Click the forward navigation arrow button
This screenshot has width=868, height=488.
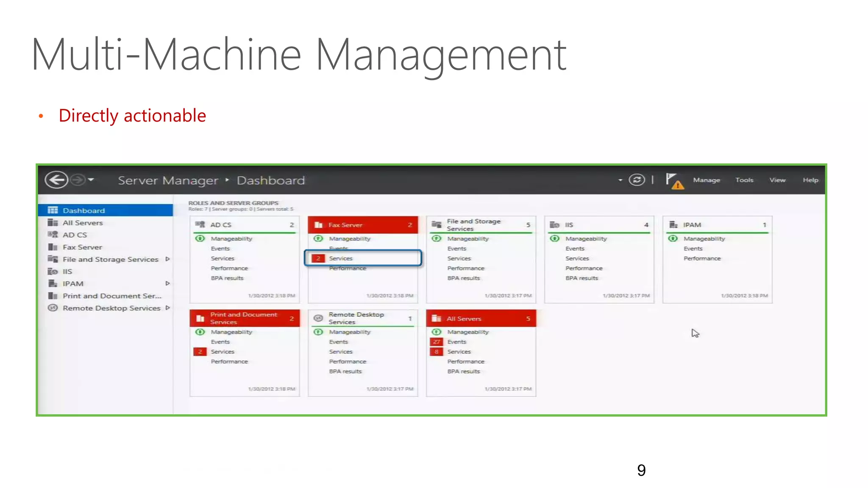click(78, 180)
